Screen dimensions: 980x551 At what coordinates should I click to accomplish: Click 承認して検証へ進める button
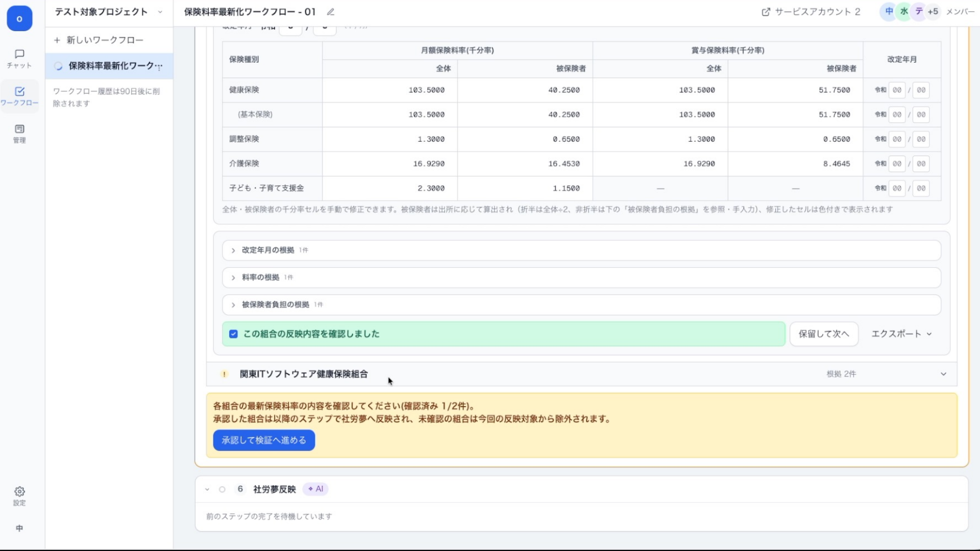pos(264,440)
